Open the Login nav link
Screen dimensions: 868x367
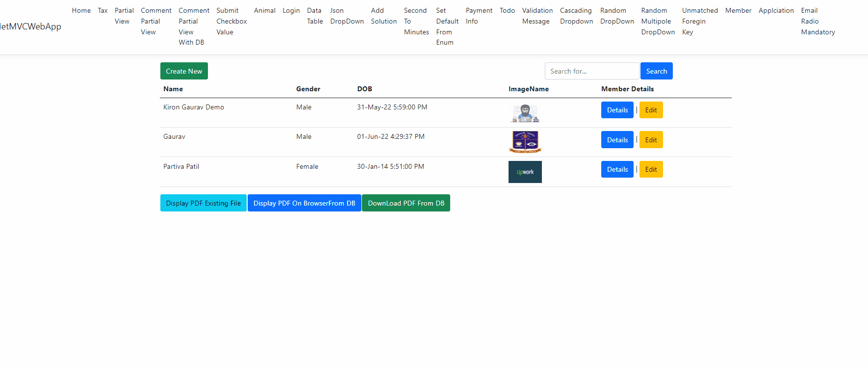[x=291, y=10]
